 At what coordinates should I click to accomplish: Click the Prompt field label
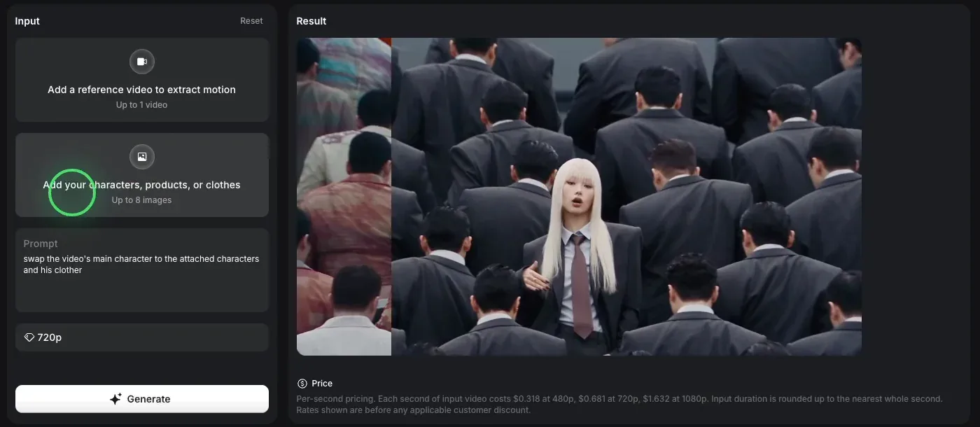tap(41, 244)
